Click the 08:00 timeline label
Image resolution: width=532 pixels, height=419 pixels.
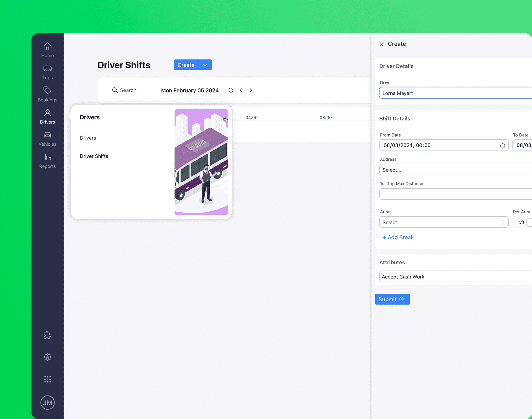pyautogui.click(x=325, y=118)
